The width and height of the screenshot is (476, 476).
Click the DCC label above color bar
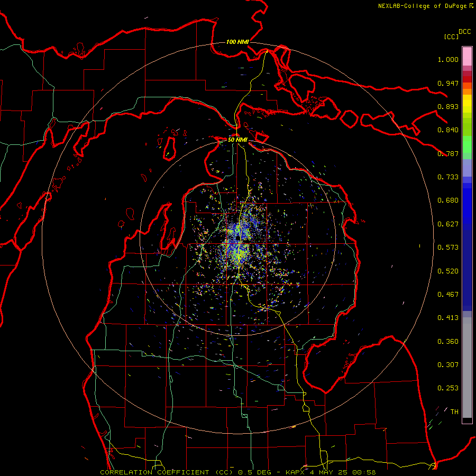pyautogui.click(x=465, y=32)
